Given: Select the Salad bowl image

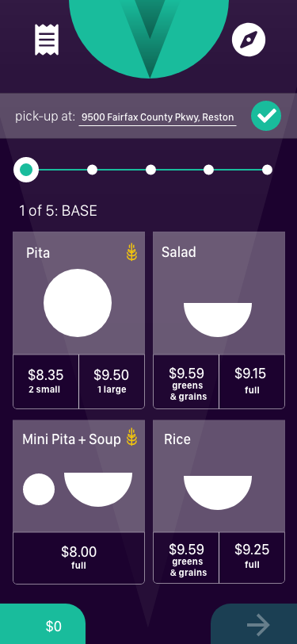Looking at the screenshot, I should [218, 320].
